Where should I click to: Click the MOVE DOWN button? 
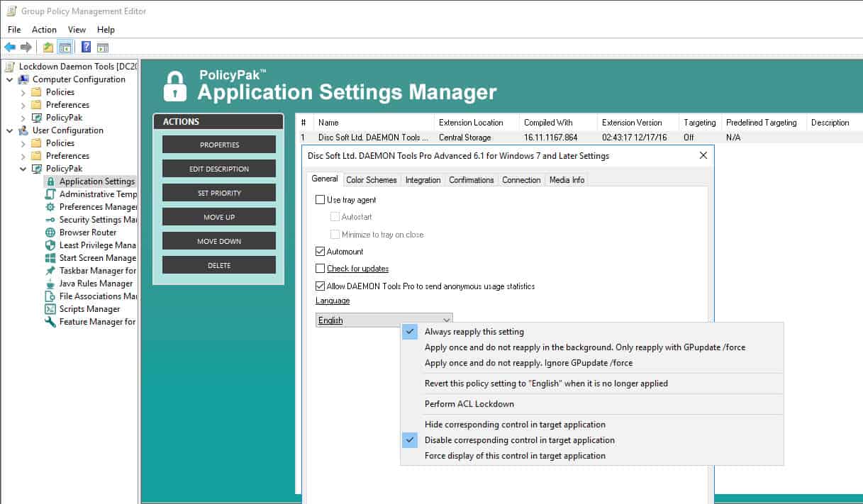219,241
